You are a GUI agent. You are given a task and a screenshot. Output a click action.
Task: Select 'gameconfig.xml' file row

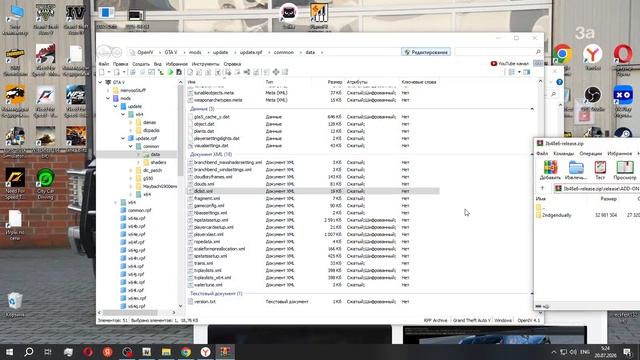tap(313, 206)
